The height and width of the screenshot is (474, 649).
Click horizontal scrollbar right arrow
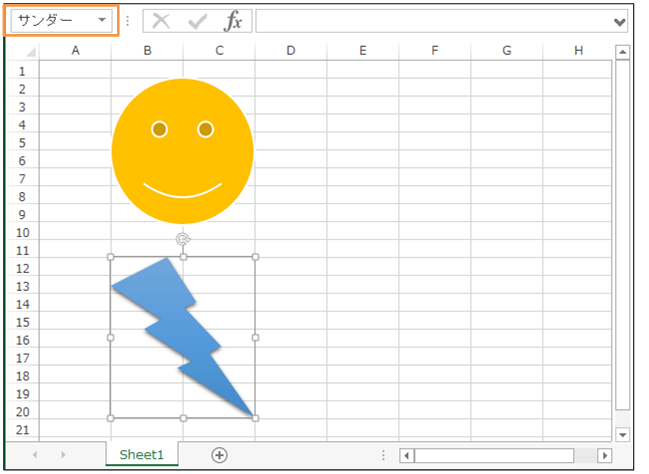[x=604, y=455]
